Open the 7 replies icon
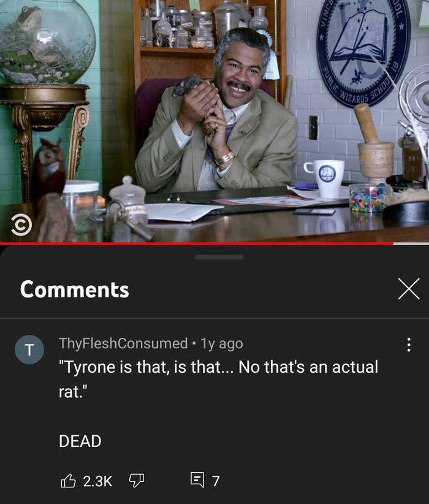The height and width of the screenshot is (504, 429). click(197, 480)
